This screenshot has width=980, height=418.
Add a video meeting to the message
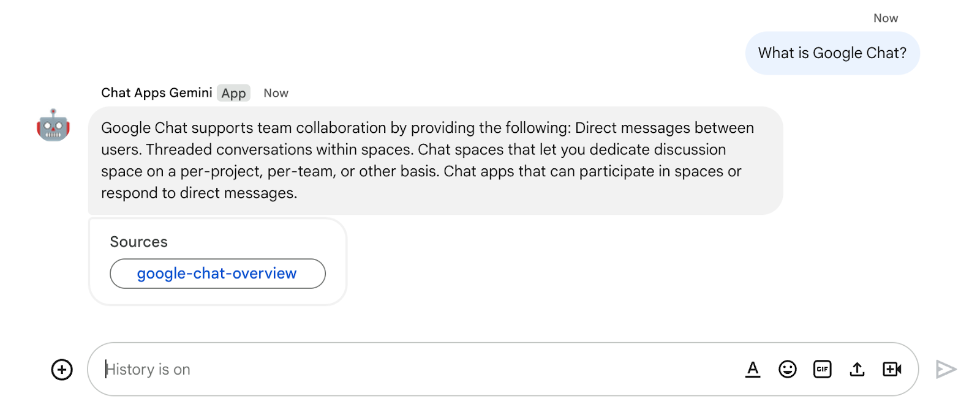tap(892, 369)
